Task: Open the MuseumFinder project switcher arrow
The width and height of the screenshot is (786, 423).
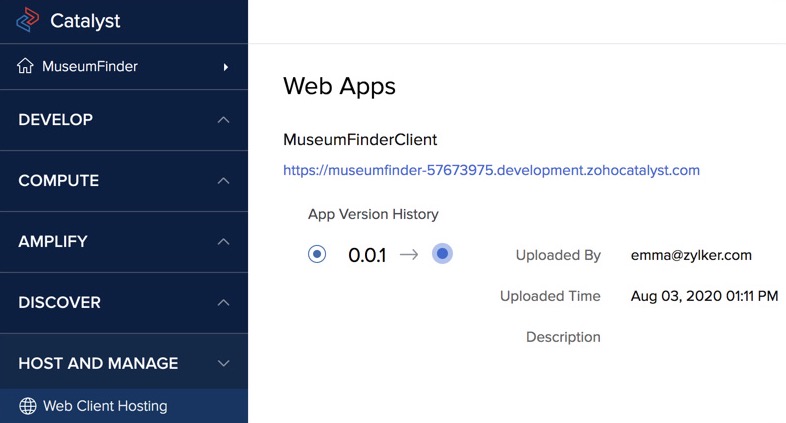Action: click(226, 67)
